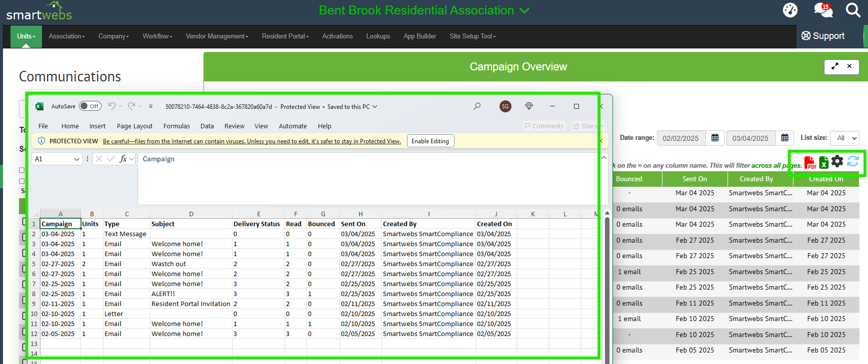Click the Excel formula bar text
868x364 pixels.
(158, 159)
